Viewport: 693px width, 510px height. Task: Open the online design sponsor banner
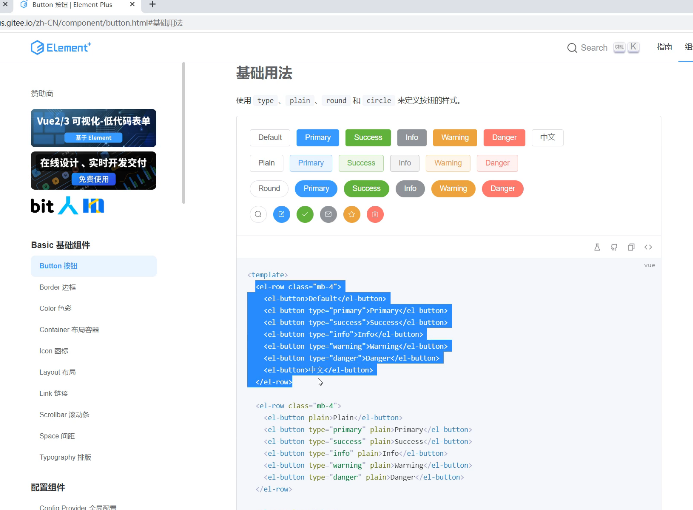tap(93, 171)
